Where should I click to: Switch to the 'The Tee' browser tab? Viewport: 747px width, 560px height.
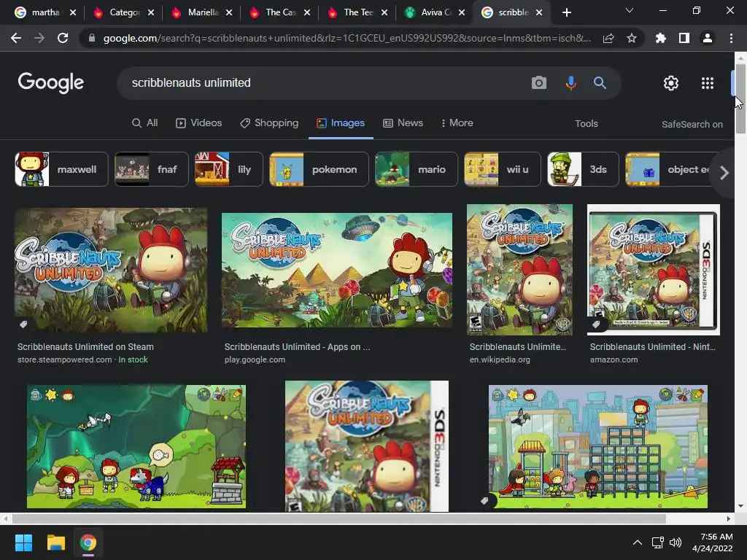[358, 12]
